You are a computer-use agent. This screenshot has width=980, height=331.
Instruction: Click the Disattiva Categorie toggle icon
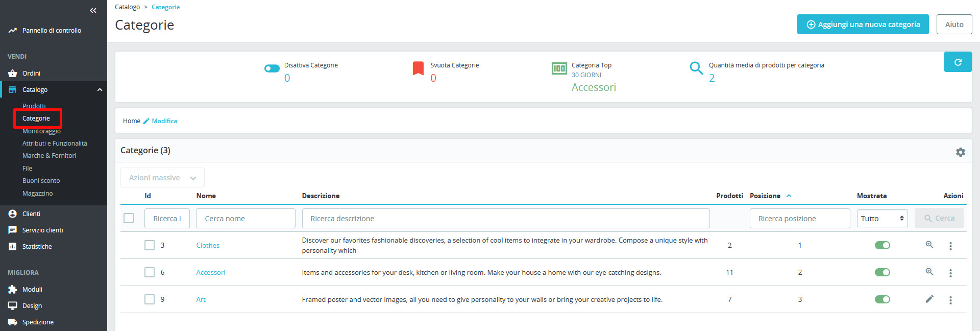272,68
